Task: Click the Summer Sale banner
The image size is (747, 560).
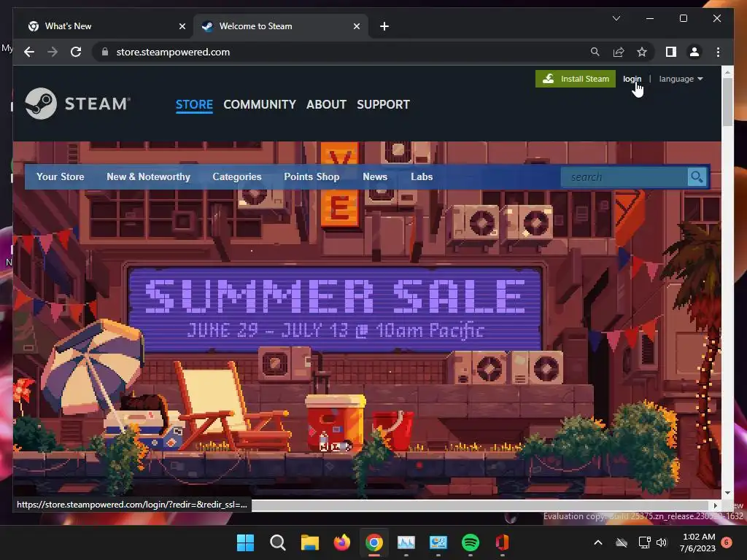Action: pos(336,308)
